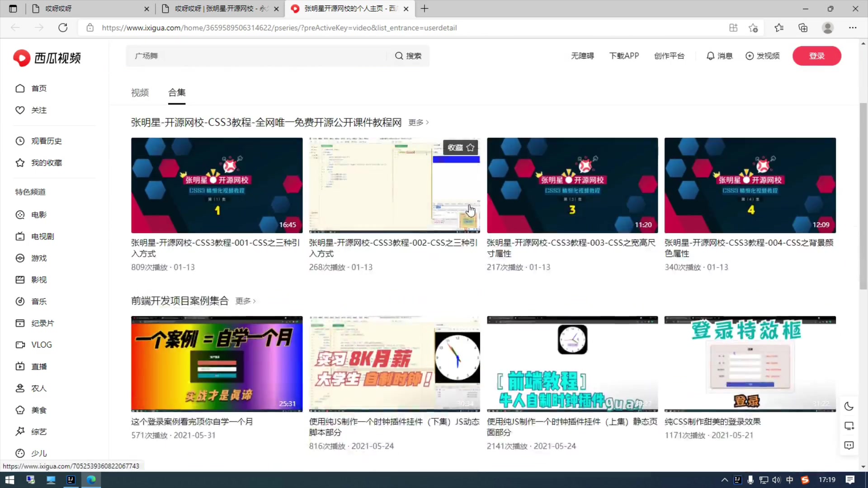Switch to the 视频 tab
Screen dimensions: 868x488
[140, 93]
